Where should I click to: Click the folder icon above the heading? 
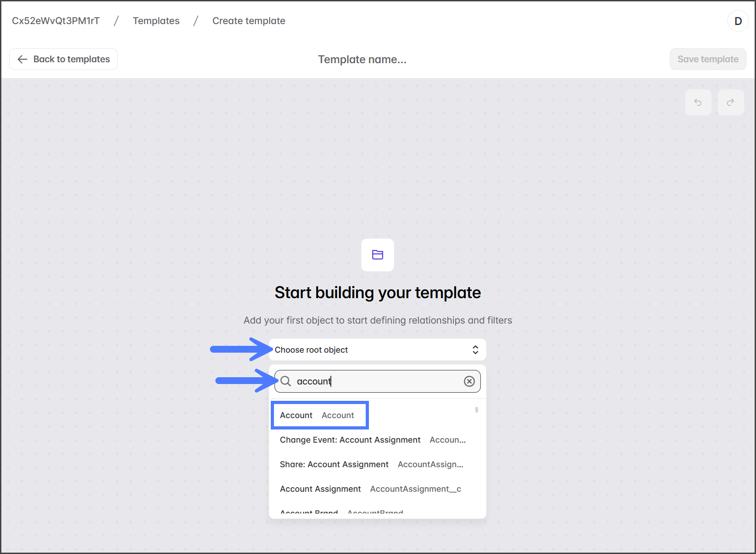point(378,255)
